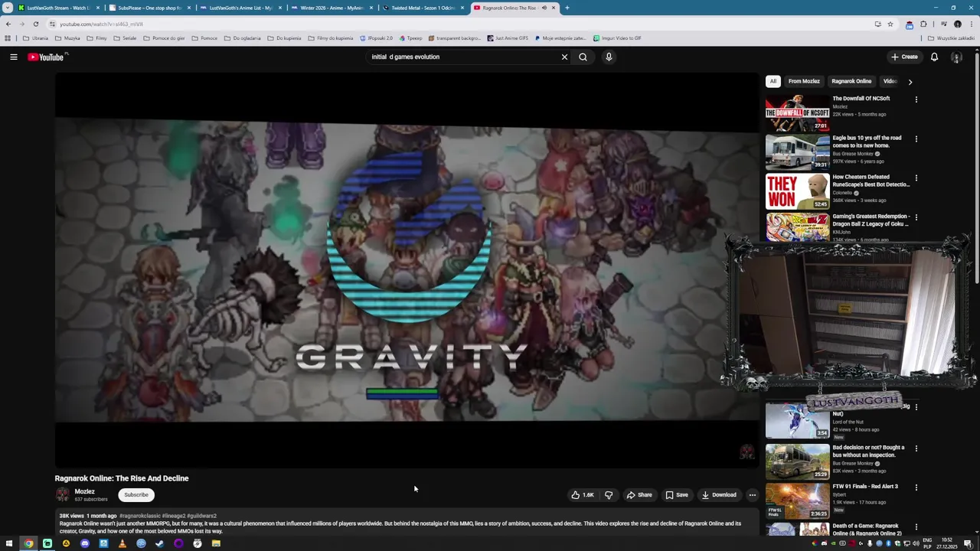This screenshot has height=551, width=980.
Task: Open more actions below the video
Action: tap(752, 495)
